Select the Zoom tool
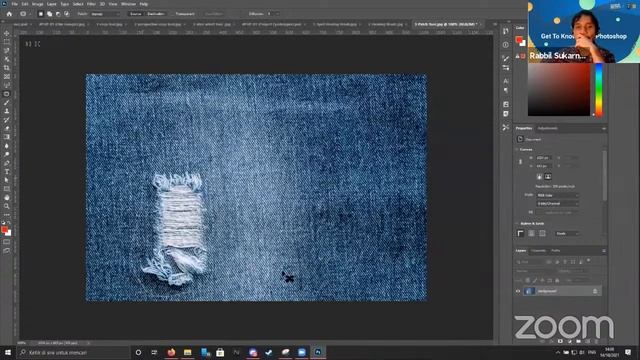 point(7,206)
